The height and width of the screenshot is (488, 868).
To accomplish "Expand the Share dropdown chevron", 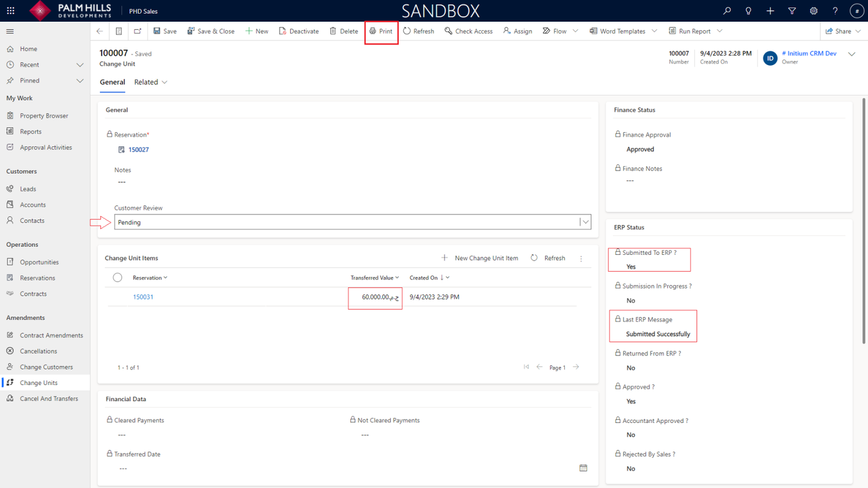I will [859, 31].
